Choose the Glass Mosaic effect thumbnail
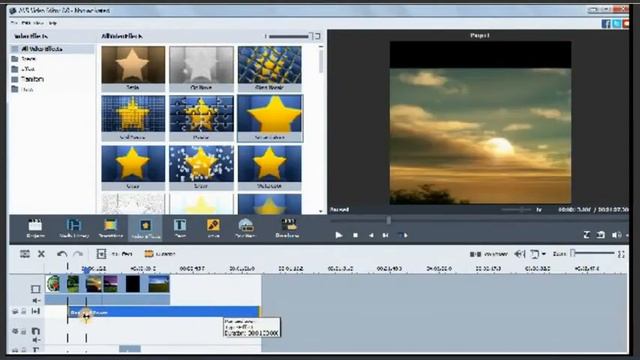Screen dimensions: 640x360 pyautogui.click(x=270, y=69)
